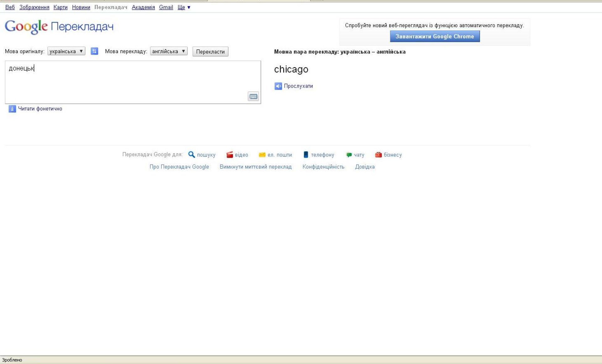Screen dimensions: 602x364
Task: Open 'Gmail' in top navigation
Action: tap(166, 7)
